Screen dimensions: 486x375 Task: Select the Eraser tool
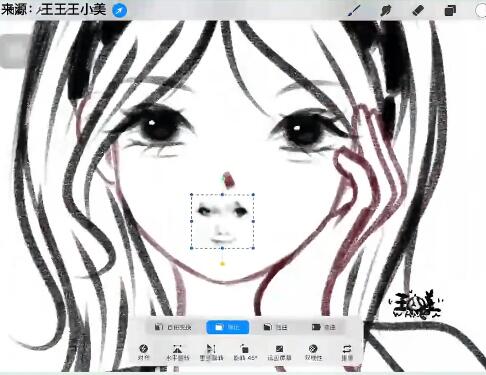pos(418,10)
